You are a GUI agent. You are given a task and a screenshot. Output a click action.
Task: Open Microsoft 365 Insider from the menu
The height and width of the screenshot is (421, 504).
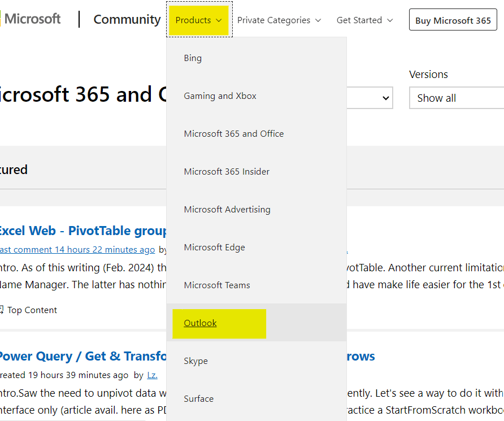(x=227, y=172)
